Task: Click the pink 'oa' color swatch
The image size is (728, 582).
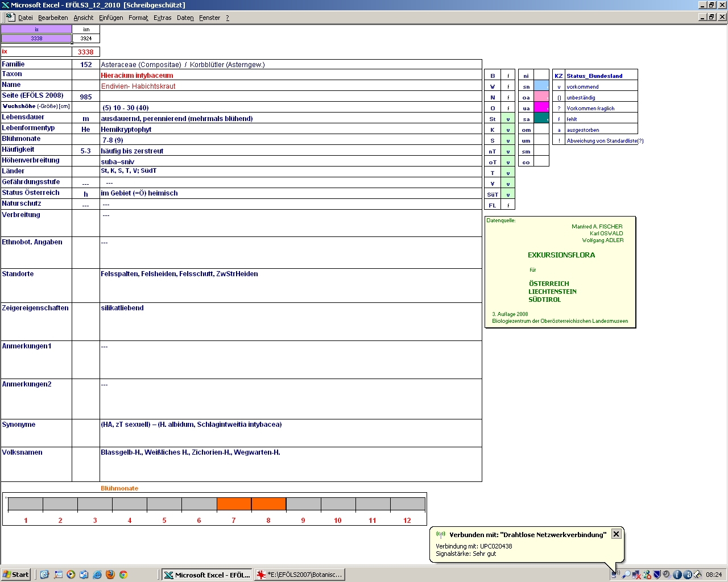Action: pos(541,97)
